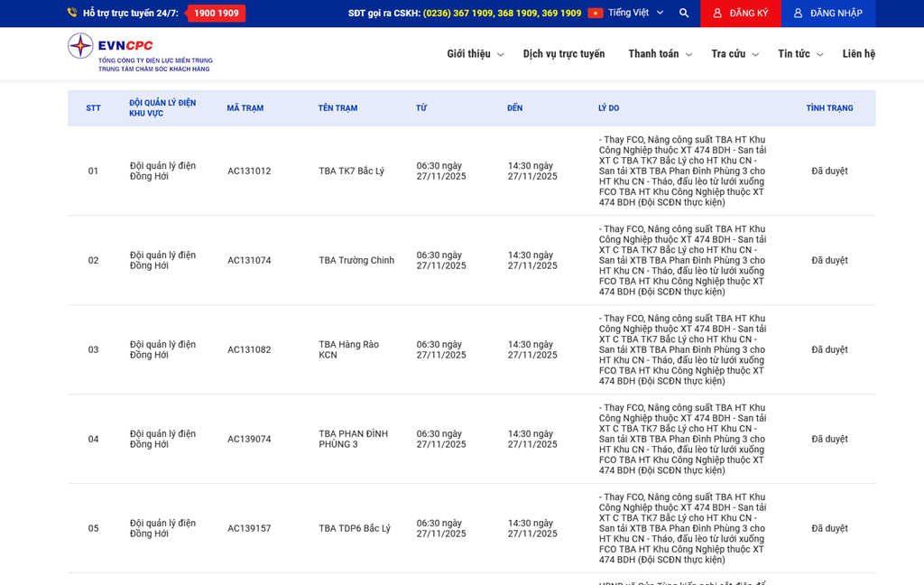Screen dimensions: 924x585
Task: Expand the Tin tức menu
Action: [800, 54]
